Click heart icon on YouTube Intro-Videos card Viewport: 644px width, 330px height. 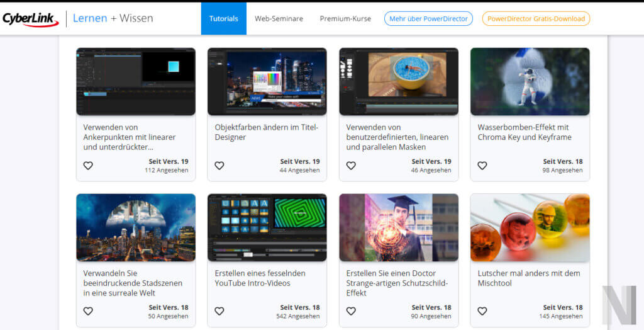tap(219, 311)
